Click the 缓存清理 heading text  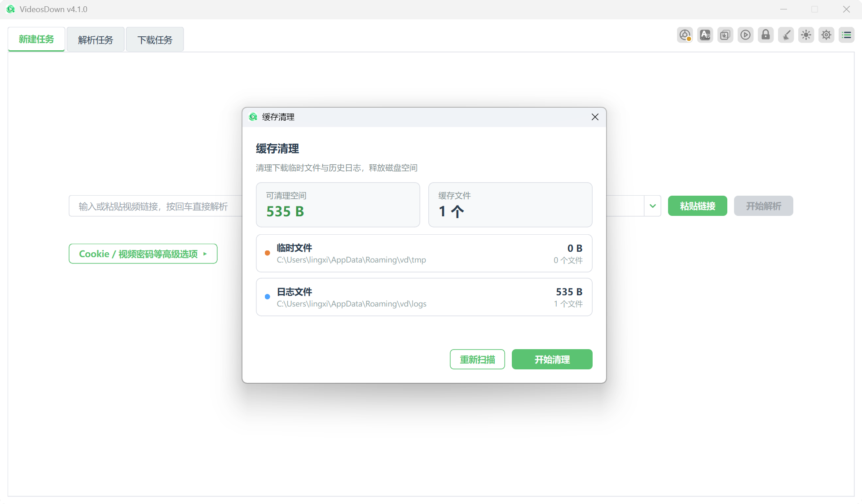tap(277, 149)
